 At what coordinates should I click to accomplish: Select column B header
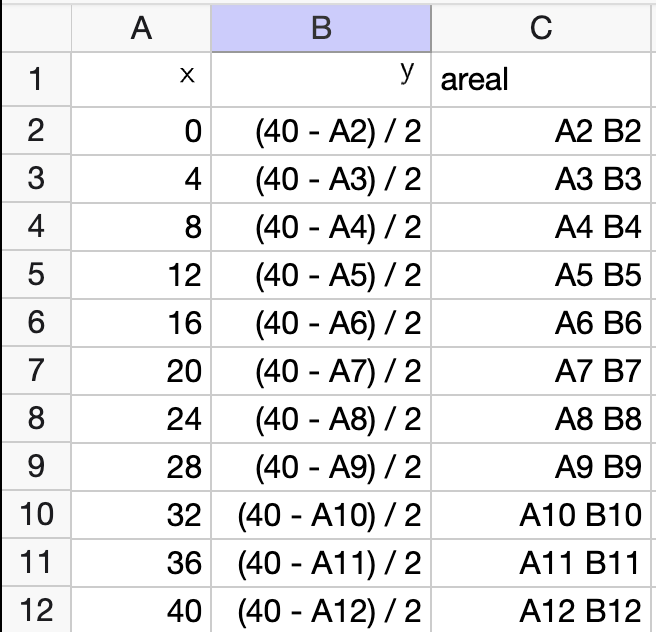tap(321, 28)
